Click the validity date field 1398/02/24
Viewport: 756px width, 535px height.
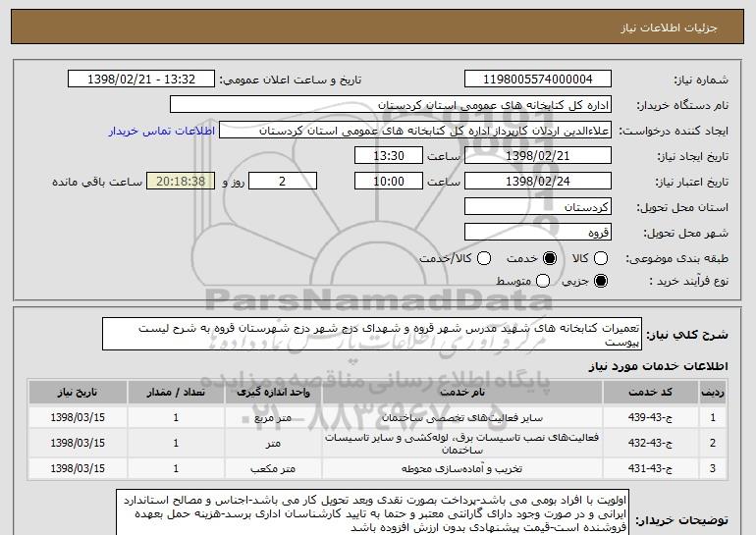click(538, 182)
